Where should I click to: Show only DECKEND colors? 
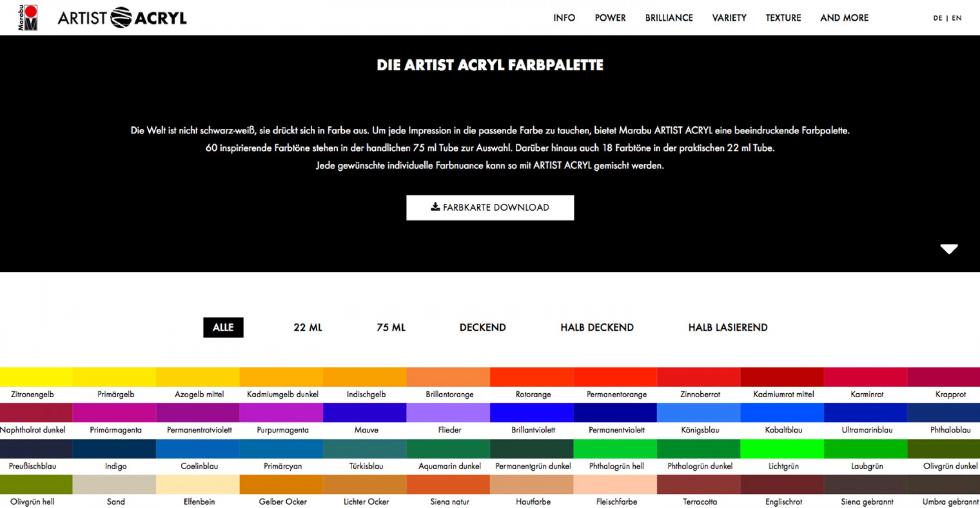482,327
